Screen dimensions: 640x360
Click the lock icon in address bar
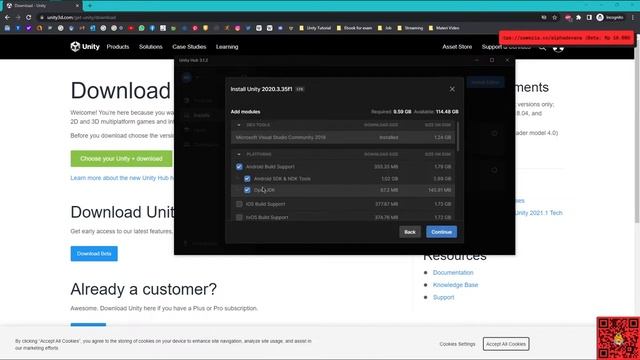pos(42,18)
